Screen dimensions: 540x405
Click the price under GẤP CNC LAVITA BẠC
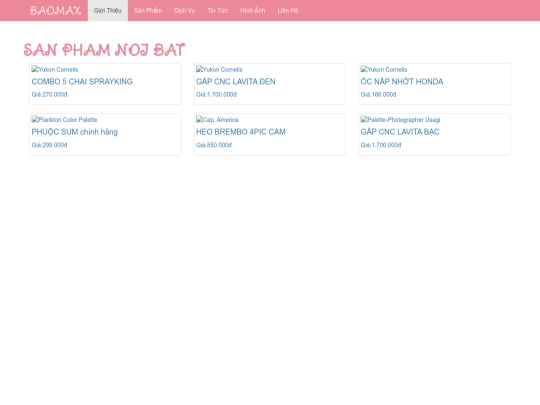(x=381, y=145)
